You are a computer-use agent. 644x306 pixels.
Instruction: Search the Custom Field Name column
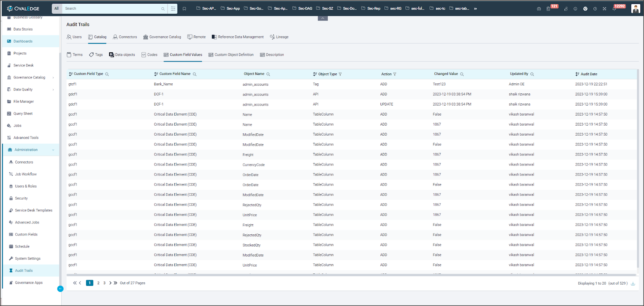pos(195,74)
